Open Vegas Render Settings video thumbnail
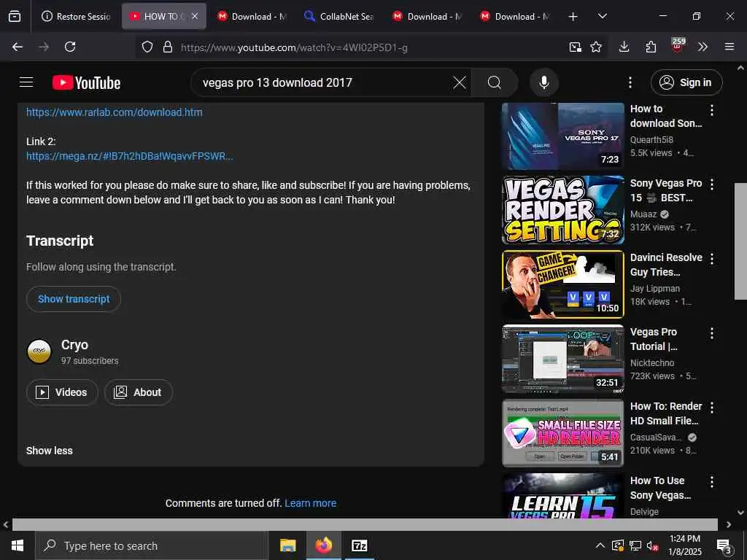Screen dimensions: 747x560 [563, 210]
